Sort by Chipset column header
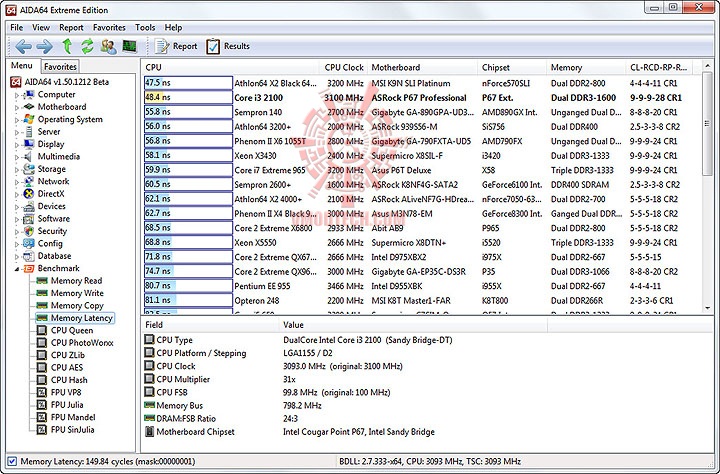The image size is (720, 474). click(512, 68)
